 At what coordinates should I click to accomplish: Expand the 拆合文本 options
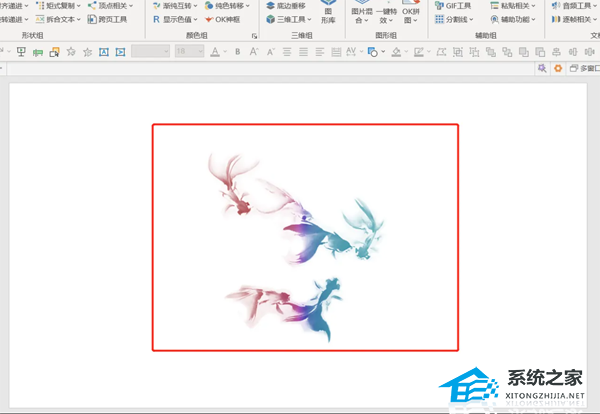(58, 19)
